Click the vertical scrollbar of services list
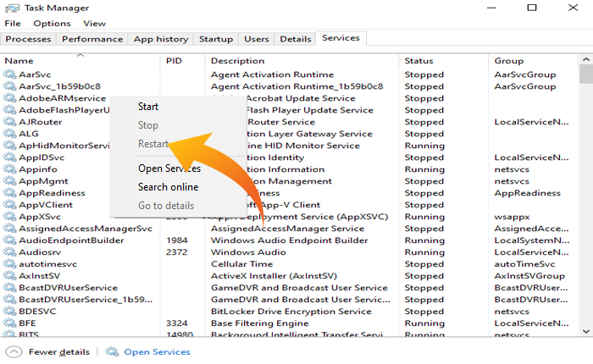This screenshot has height=364, width=593. tap(585, 203)
